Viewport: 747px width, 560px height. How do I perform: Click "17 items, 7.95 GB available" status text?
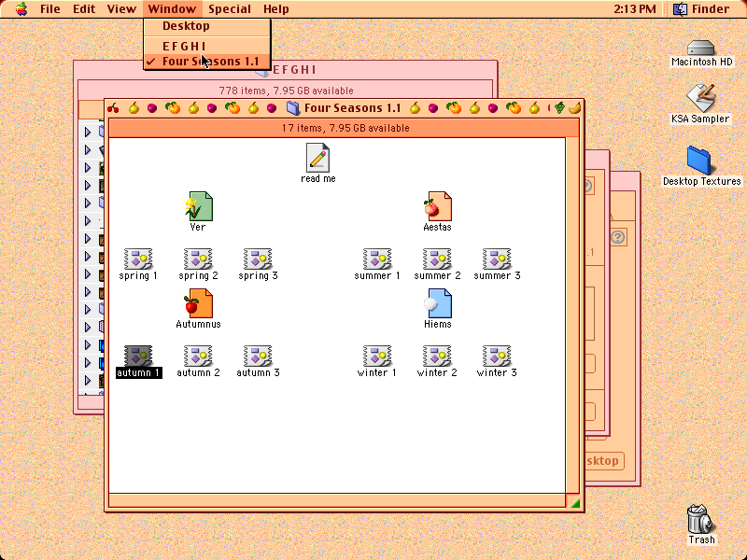[x=345, y=128]
